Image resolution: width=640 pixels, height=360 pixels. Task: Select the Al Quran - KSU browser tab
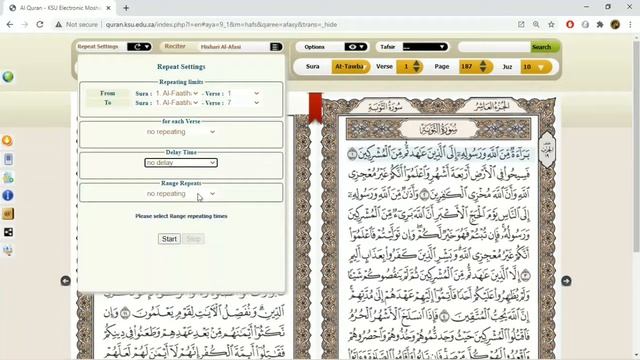tap(60, 8)
